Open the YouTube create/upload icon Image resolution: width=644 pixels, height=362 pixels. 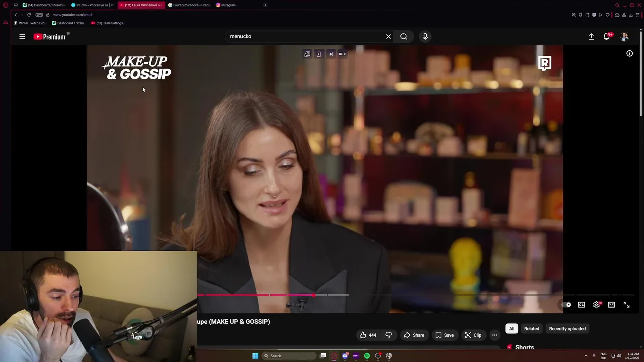coord(592,36)
